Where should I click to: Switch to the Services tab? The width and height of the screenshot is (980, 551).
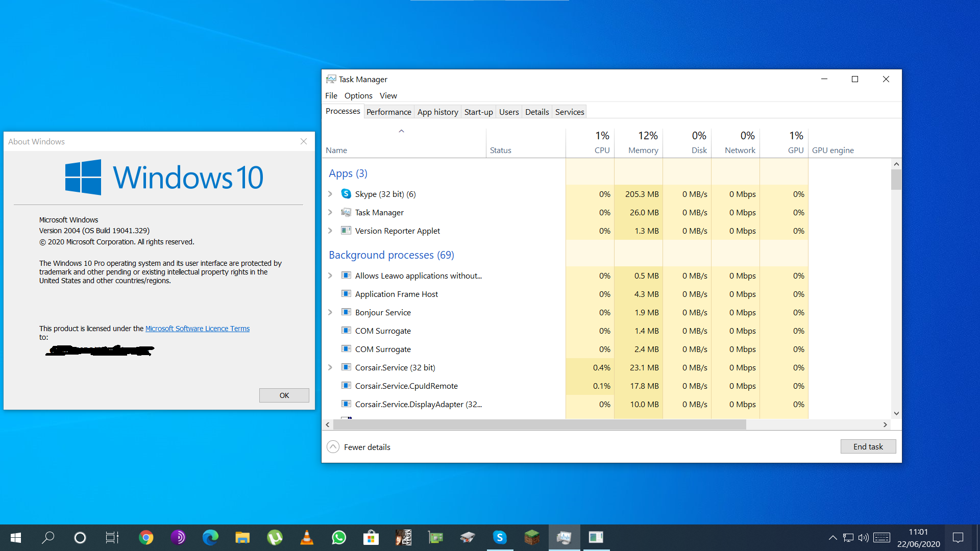point(570,112)
